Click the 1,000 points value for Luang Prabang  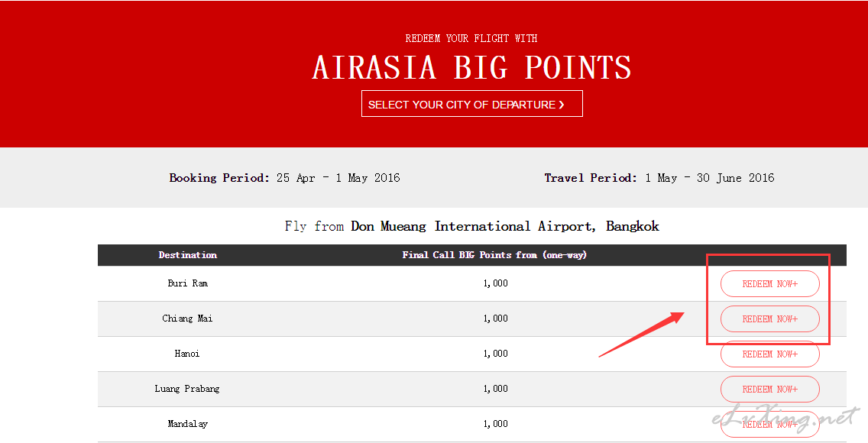coord(495,389)
